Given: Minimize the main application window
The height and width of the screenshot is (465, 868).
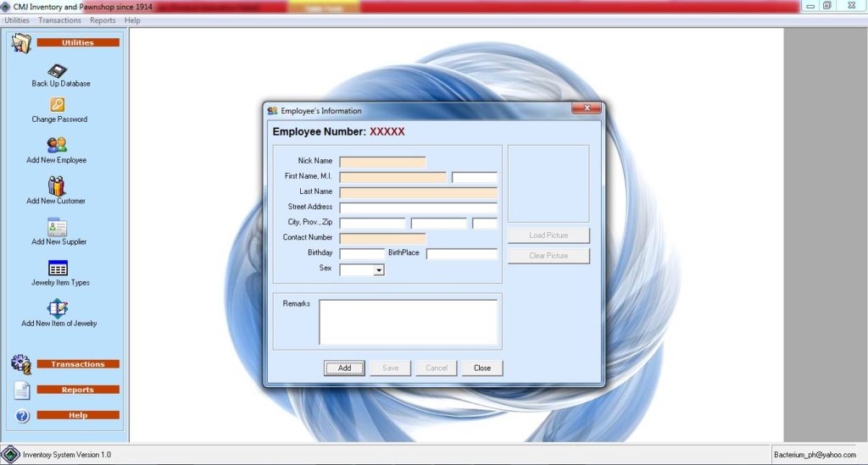Looking at the screenshot, I should (x=810, y=6).
